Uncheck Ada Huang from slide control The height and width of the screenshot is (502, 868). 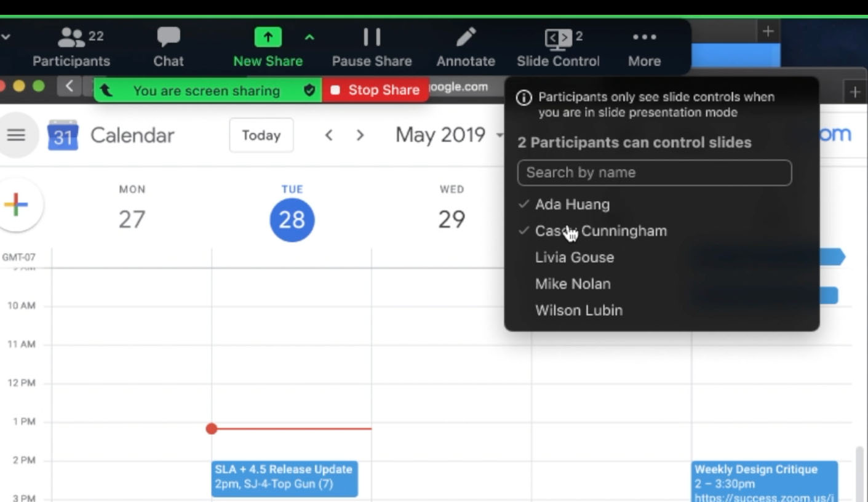[x=572, y=204]
